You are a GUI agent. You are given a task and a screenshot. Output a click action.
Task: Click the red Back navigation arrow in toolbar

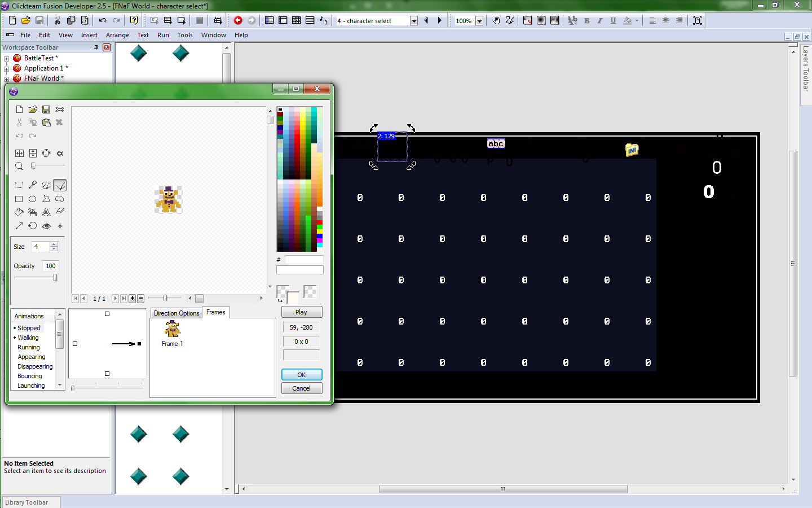coord(238,20)
